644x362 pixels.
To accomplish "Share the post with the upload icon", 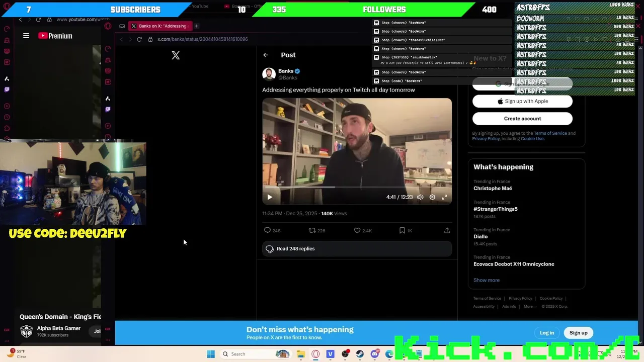I will (x=447, y=230).
